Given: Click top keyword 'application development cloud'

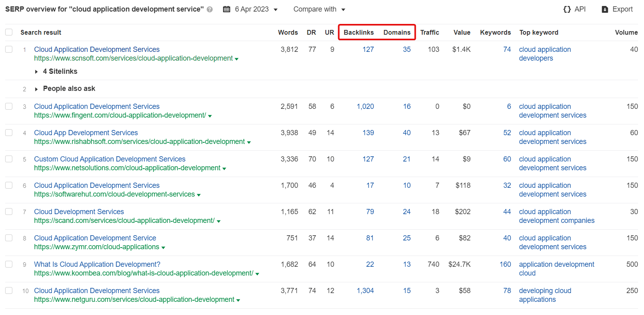Looking at the screenshot, I should pos(556,269).
